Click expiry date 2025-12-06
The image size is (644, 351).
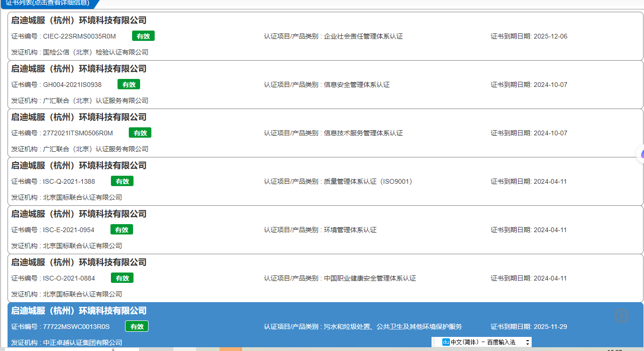coord(550,36)
